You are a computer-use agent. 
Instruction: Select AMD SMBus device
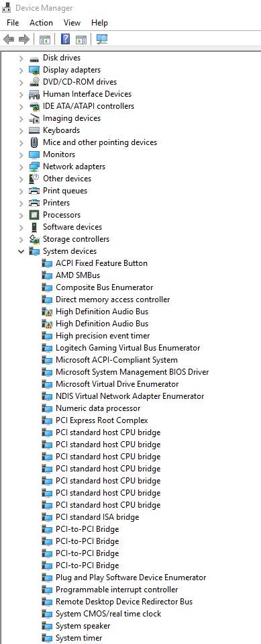78,275
